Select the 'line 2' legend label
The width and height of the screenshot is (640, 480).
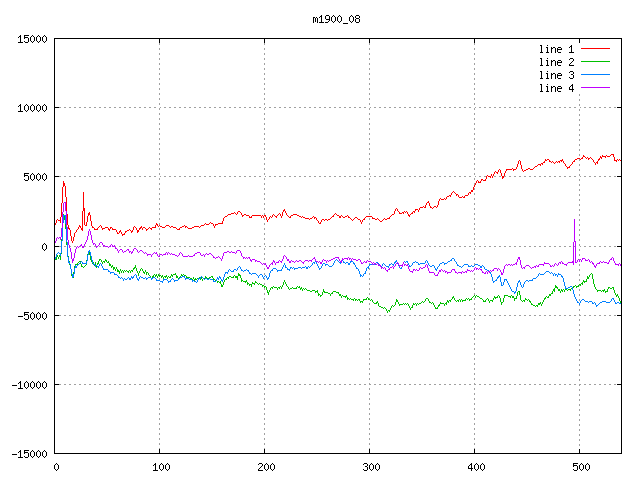click(x=556, y=62)
